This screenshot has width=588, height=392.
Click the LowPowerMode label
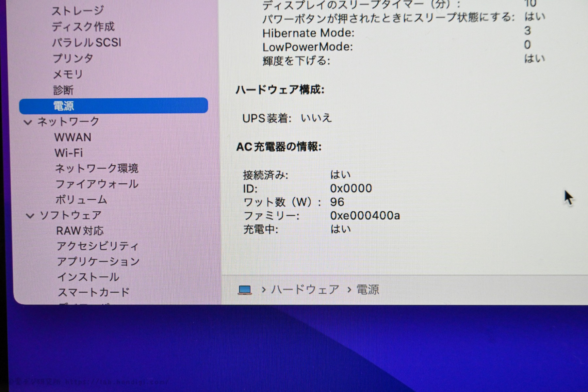tap(308, 47)
